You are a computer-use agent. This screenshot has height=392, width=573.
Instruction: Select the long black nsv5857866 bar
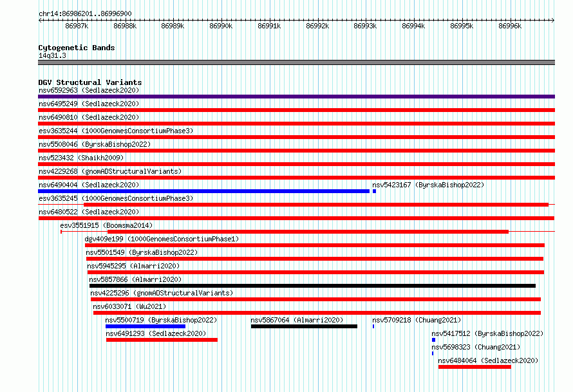[x=312, y=286]
